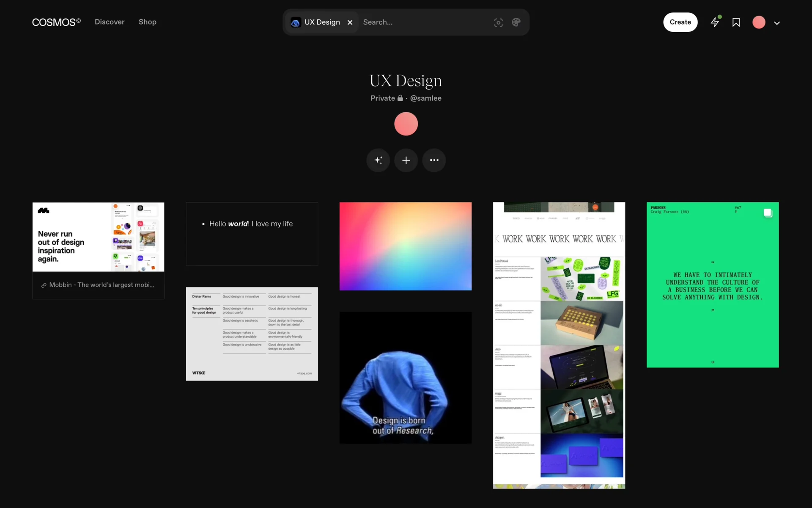This screenshot has height=508, width=812.
Task: Click the bookmark icon in the header
Action: pyautogui.click(x=736, y=22)
